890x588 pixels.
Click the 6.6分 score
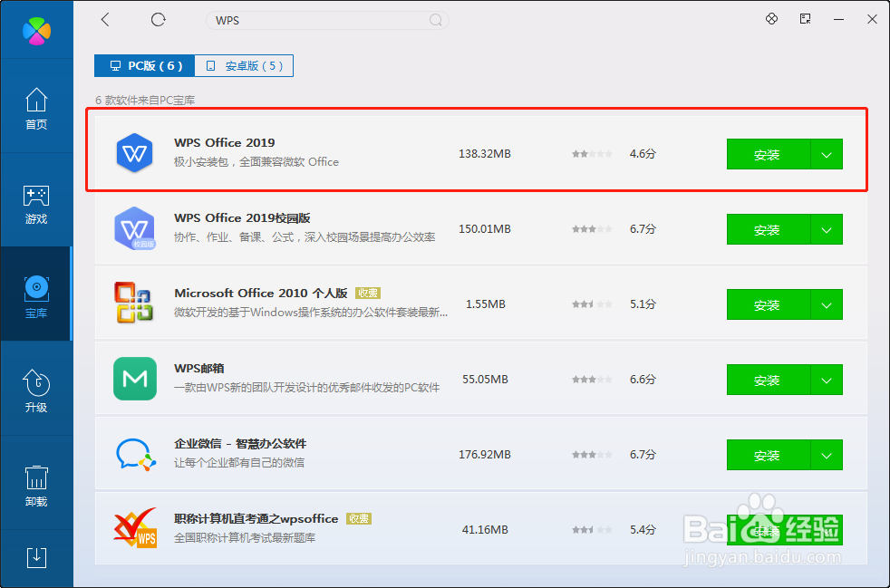(643, 379)
